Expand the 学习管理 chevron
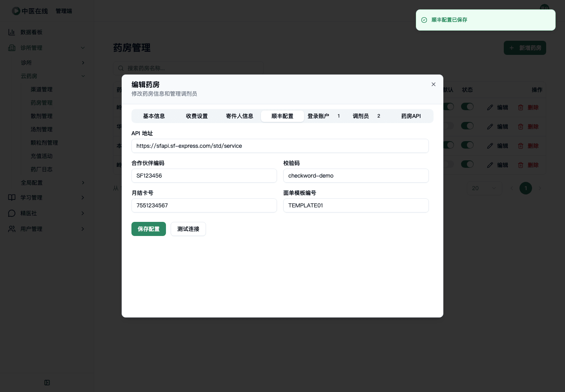Viewport: 565px width, 392px height. pos(83,198)
